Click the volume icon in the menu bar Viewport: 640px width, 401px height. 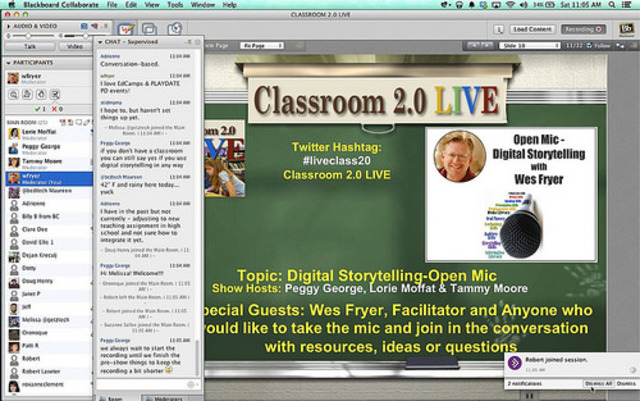[x=523, y=5]
